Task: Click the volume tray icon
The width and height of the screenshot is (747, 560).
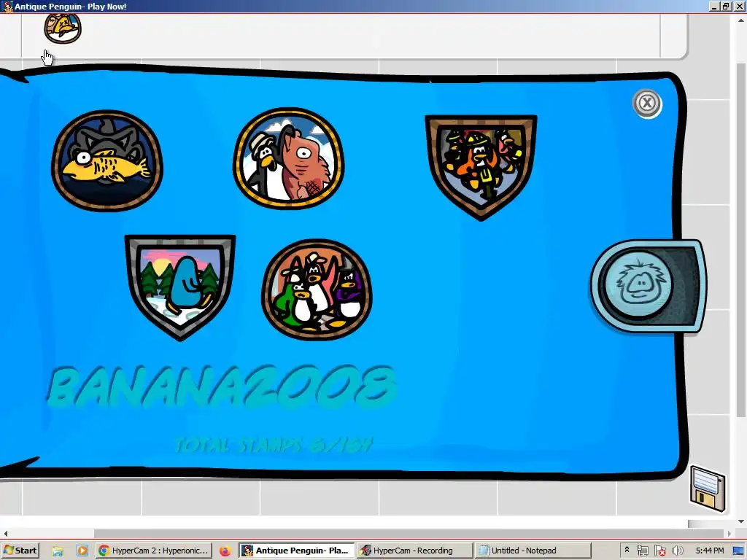Action: (x=678, y=551)
